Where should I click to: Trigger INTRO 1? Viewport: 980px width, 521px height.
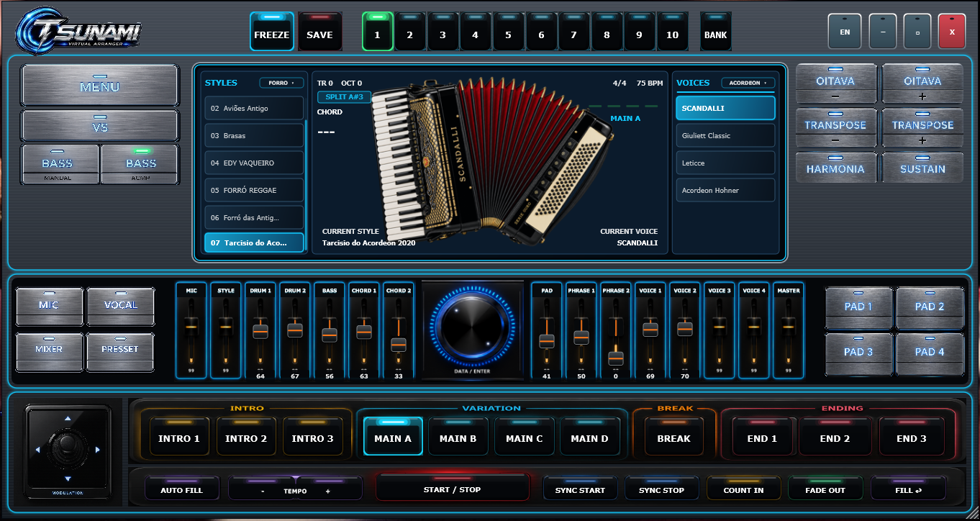tap(179, 437)
